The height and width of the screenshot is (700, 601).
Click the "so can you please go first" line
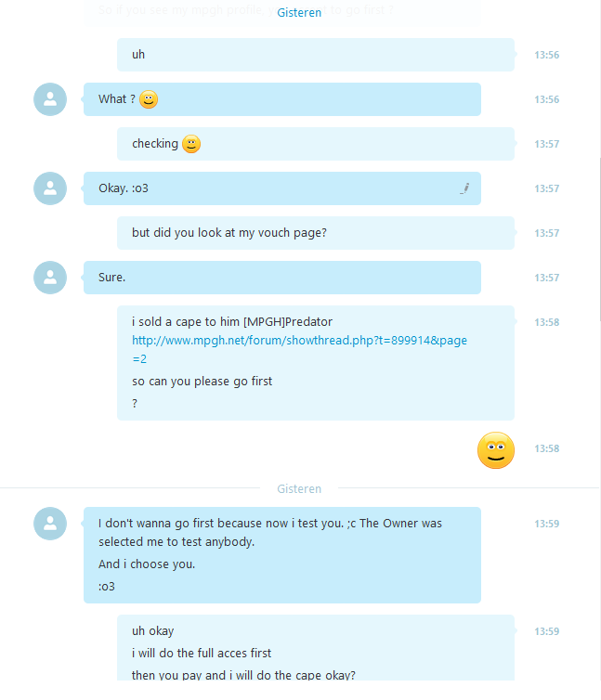(202, 382)
